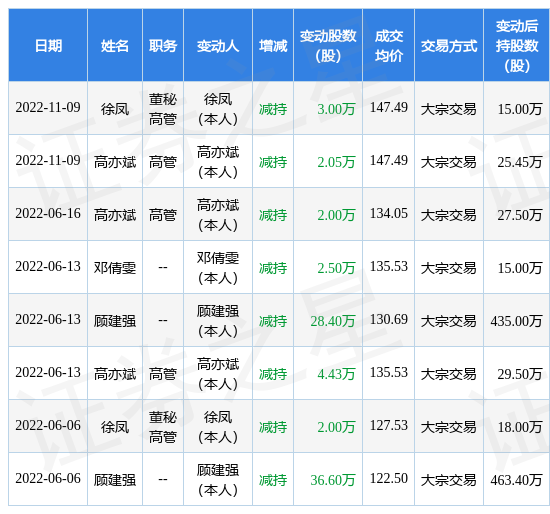Select the 463.40万 holdings cell

point(516,480)
